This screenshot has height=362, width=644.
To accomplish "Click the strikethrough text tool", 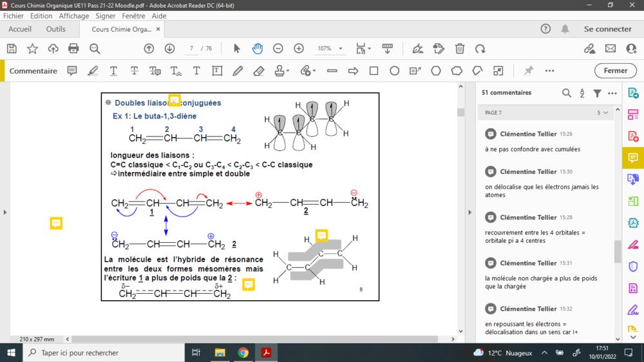I will tap(134, 71).
